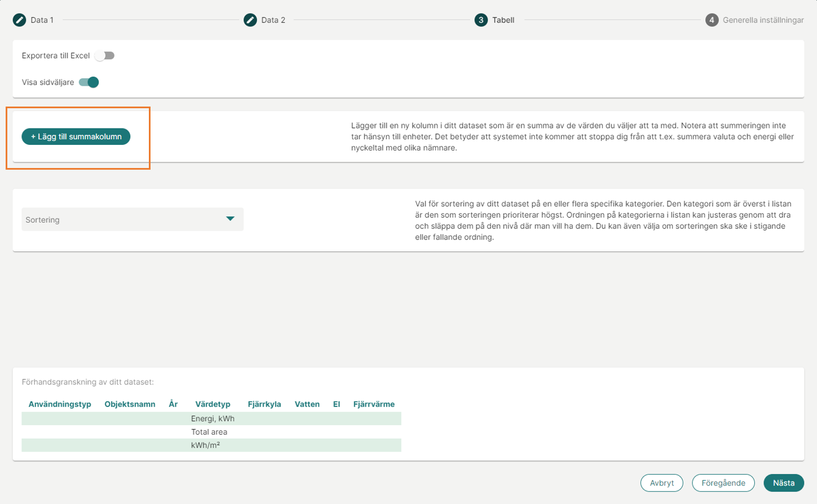Open the Generella inställningar step
Viewport: 817px width, 504px height.
(763, 20)
